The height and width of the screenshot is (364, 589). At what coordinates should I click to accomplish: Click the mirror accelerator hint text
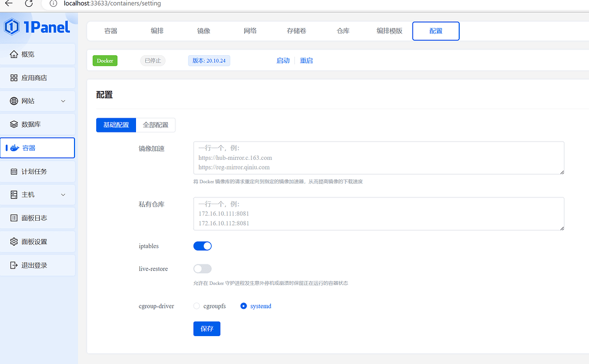[x=278, y=181]
